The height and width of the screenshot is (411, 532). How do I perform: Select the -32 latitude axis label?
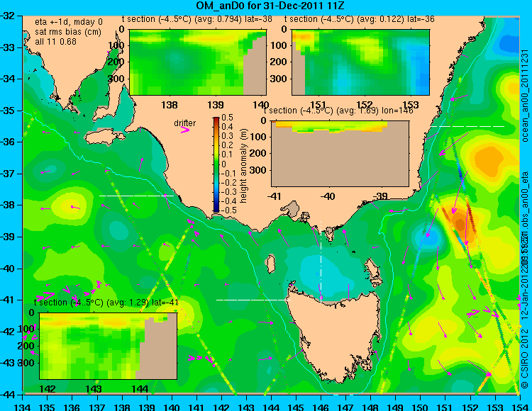point(9,16)
